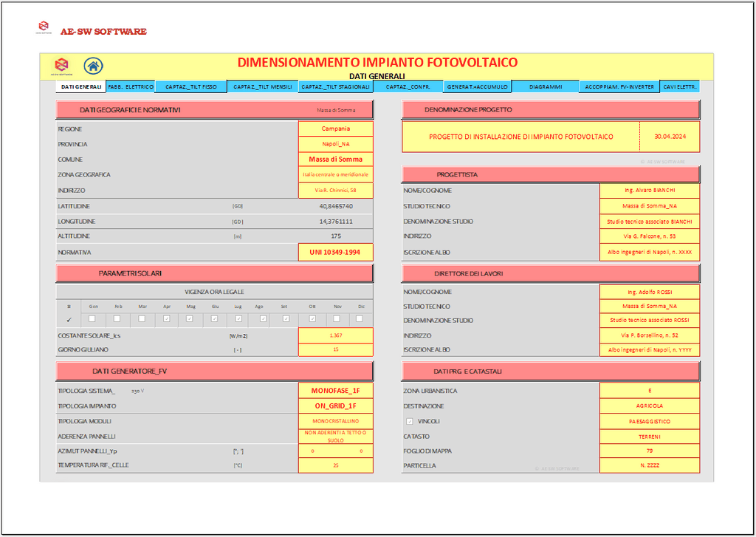Click the Costante Solare value 1.367
This screenshot has height=537, width=756.
336,335
